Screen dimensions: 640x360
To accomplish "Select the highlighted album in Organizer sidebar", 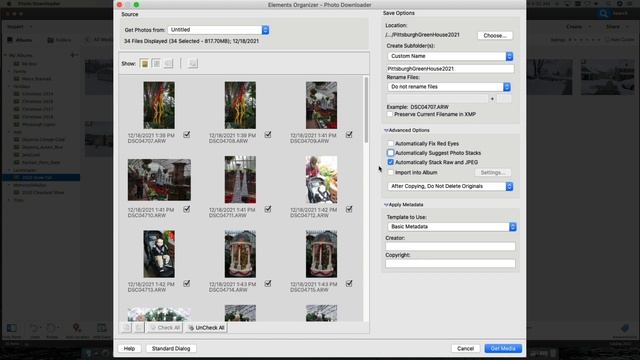I will click(41, 178).
